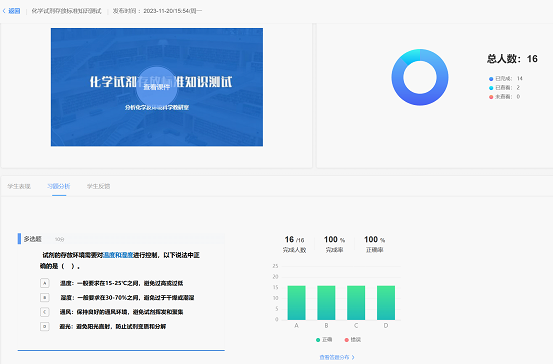Open the 查看答题分布 link below the chart
This screenshot has height=364, width=553.
pyautogui.click(x=334, y=357)
